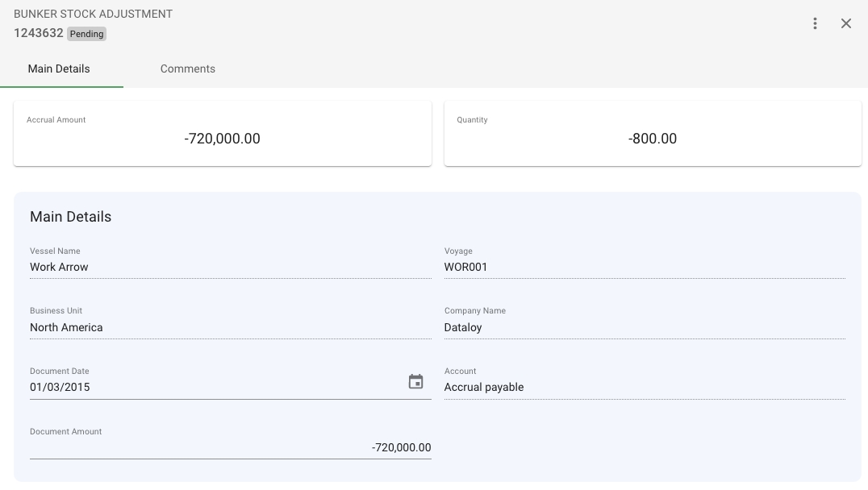
Task: Click the Voyage field WOR001
Action: tap(644, 267)
